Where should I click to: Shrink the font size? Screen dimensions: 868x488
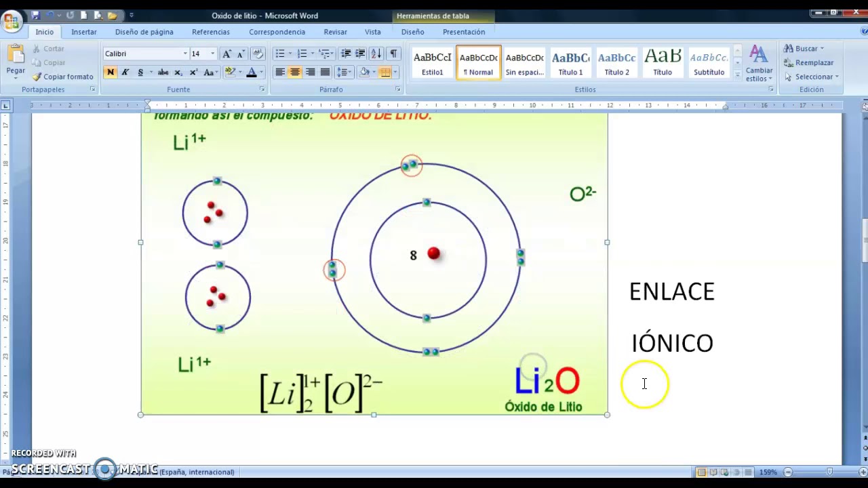tap(240, 54)
